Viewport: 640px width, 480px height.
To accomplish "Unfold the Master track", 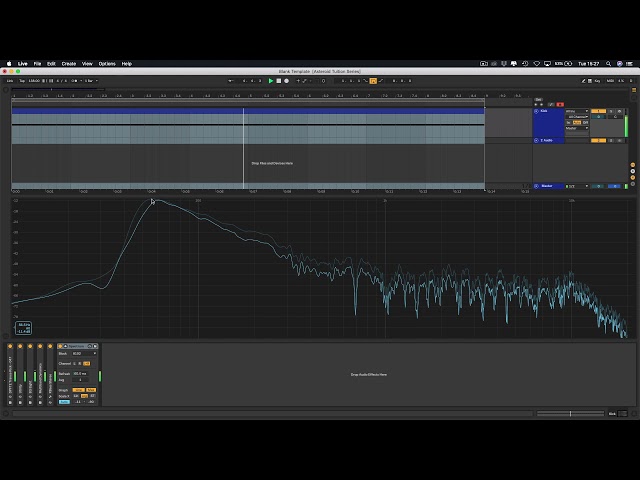I will 536,186.
